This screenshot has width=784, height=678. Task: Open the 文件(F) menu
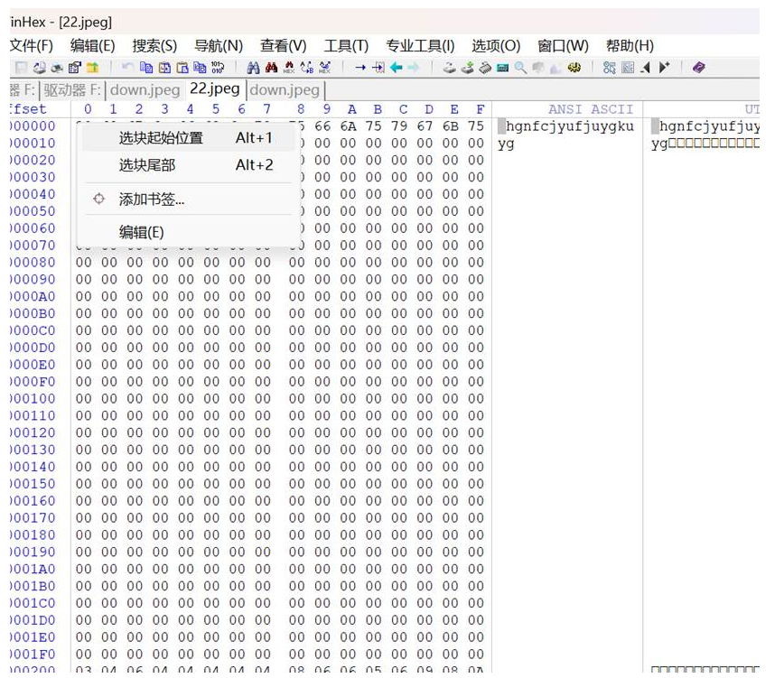[x=31, y=46]
